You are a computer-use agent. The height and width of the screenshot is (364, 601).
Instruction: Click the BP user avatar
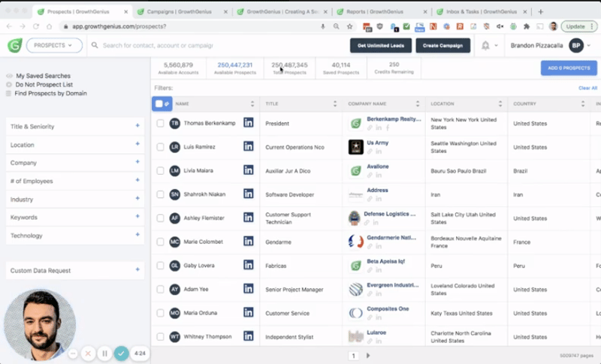pos(576,46)
